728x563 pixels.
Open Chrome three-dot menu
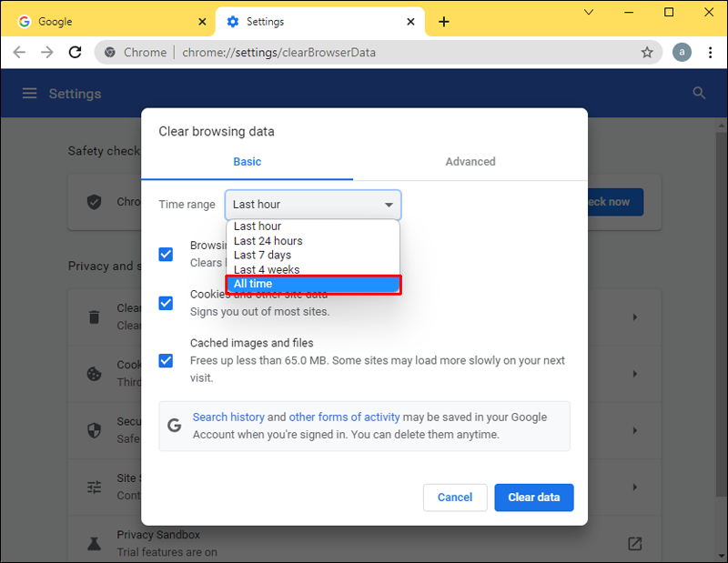(710, 53)
